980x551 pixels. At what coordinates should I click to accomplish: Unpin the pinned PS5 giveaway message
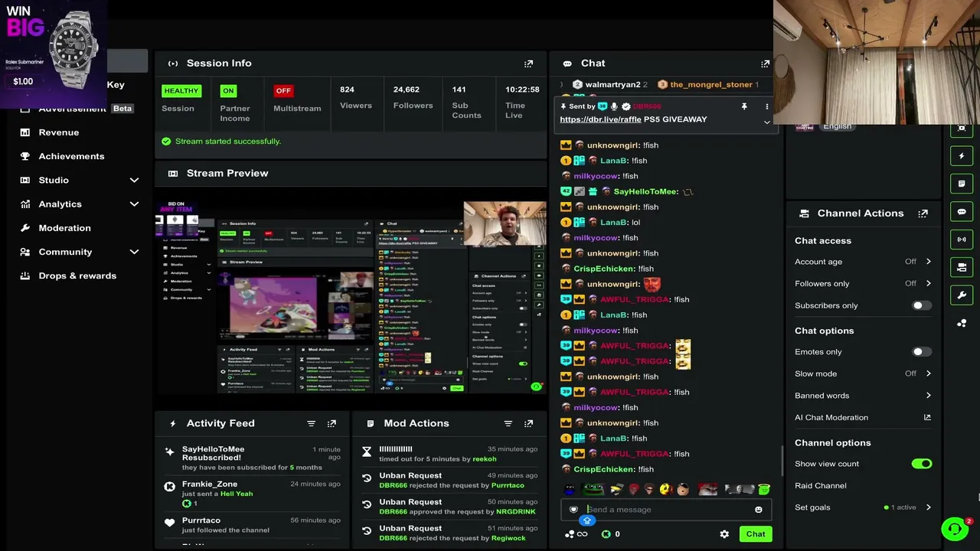click(x=743, y=106)
